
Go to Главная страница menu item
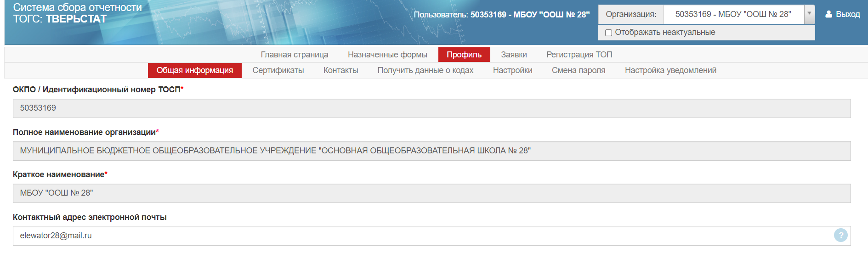(x=294, y=55)
